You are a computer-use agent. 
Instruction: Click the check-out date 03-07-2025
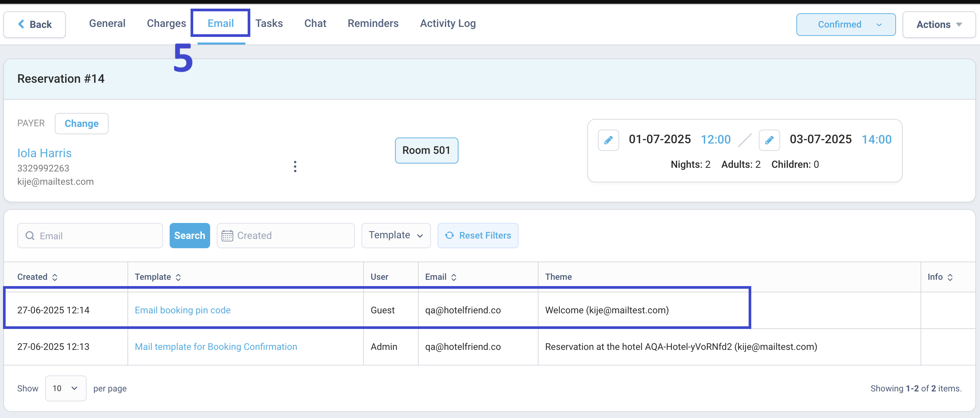pyautogui.click(x=821, y=139)
